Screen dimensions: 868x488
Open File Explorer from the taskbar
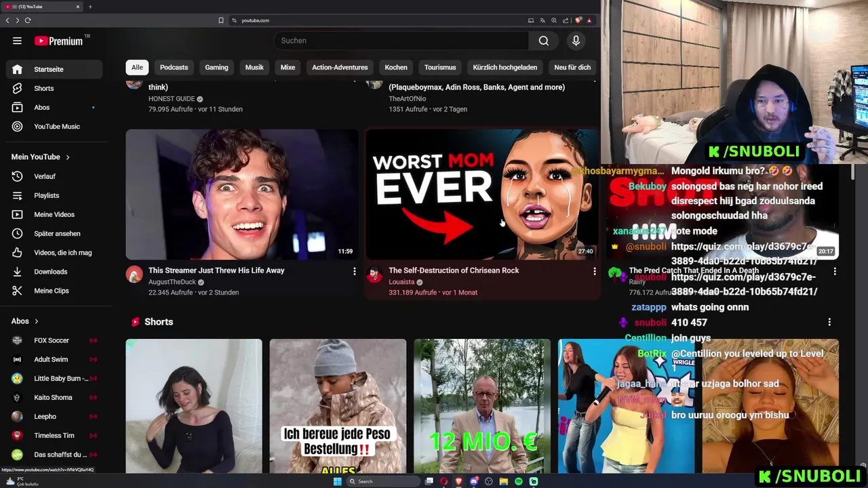coord(504,481)
